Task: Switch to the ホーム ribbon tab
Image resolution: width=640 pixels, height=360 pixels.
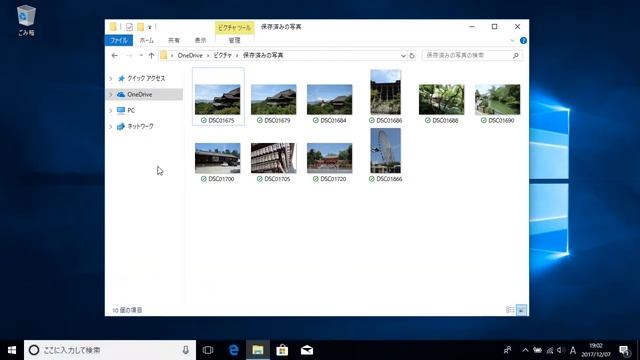Action: pyautogui.click(x=147, y=40)
